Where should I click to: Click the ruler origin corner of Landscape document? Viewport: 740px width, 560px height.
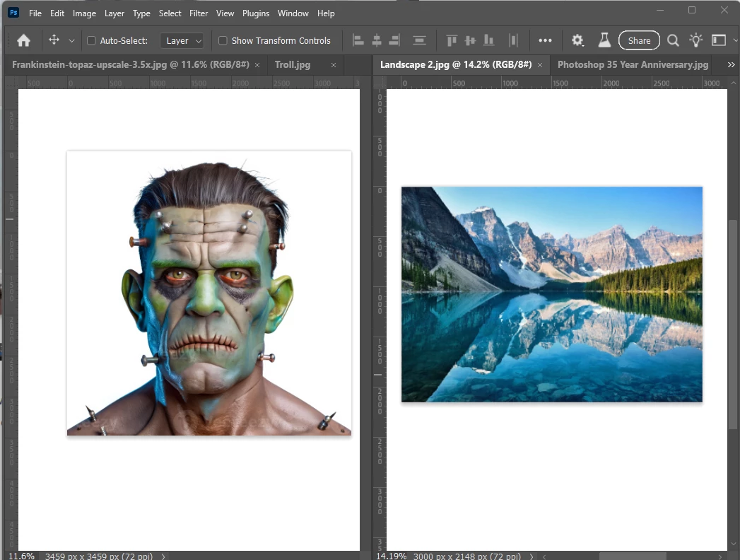point(380,83)
